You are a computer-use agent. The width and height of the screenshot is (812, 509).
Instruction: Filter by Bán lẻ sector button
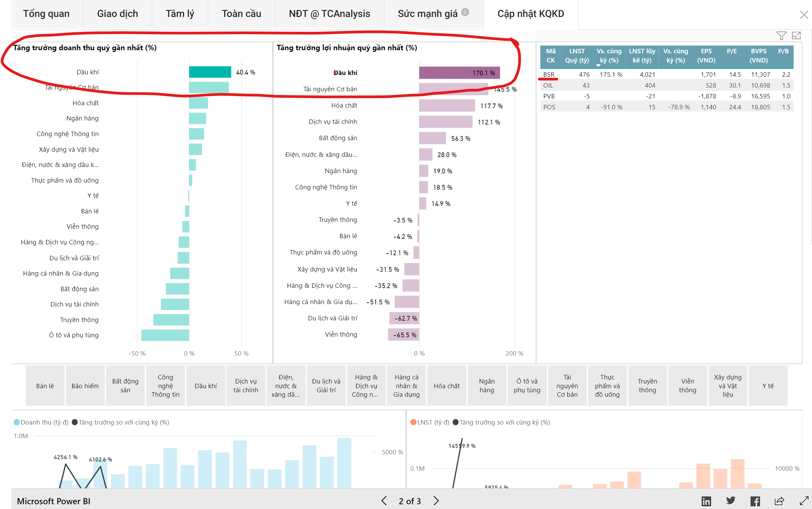pos(45,385)
